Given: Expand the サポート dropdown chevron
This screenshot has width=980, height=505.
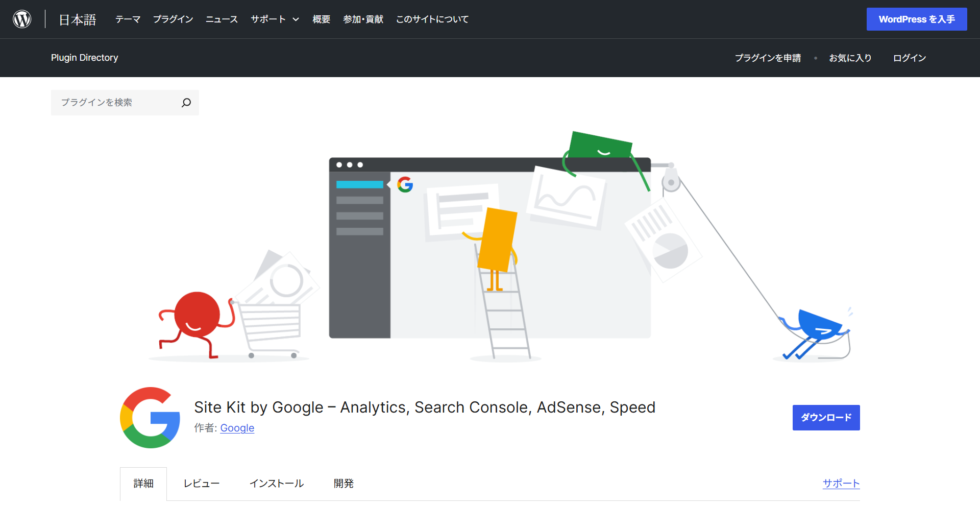Looking at the screenshot, I should [296, 19].
